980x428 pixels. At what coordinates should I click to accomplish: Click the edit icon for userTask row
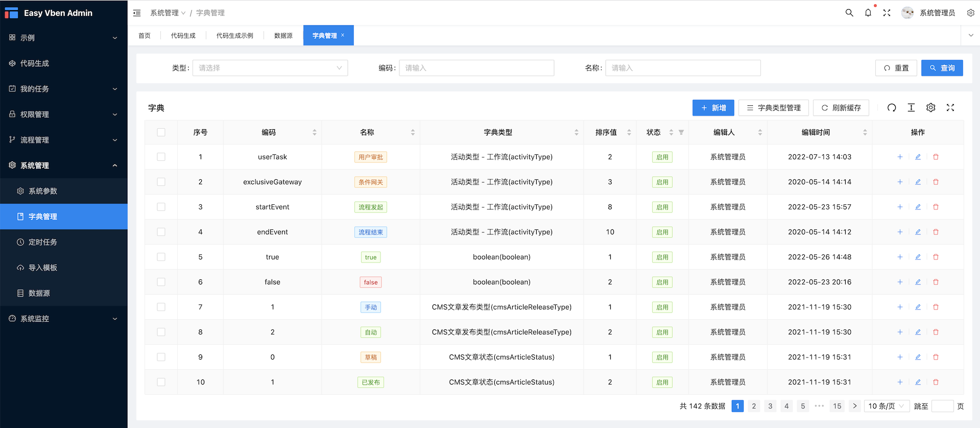[918, 157]
